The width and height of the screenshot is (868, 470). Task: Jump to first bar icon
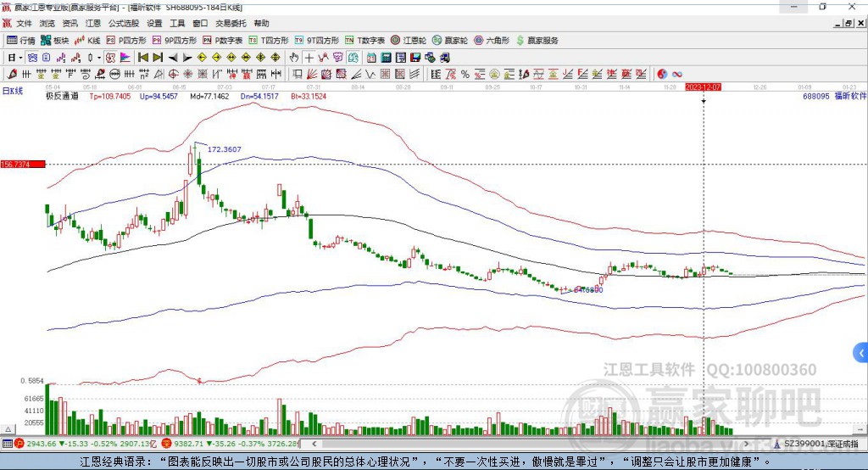pos(142,58)
